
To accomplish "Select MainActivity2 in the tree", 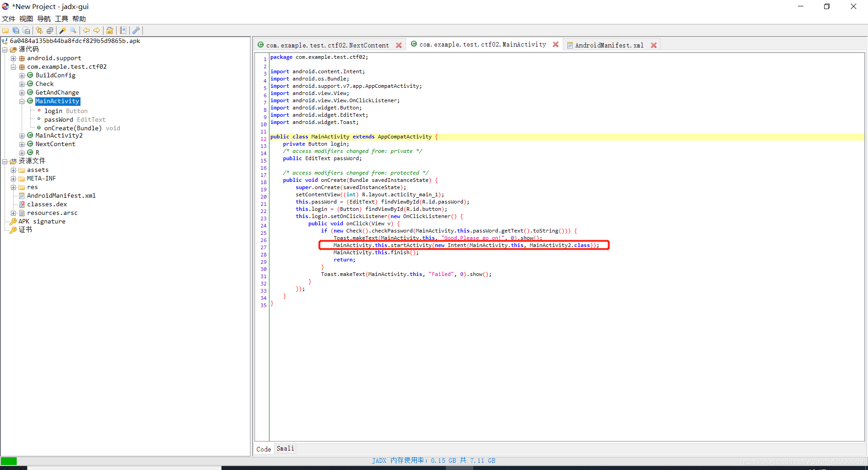I will coord(59,135).
